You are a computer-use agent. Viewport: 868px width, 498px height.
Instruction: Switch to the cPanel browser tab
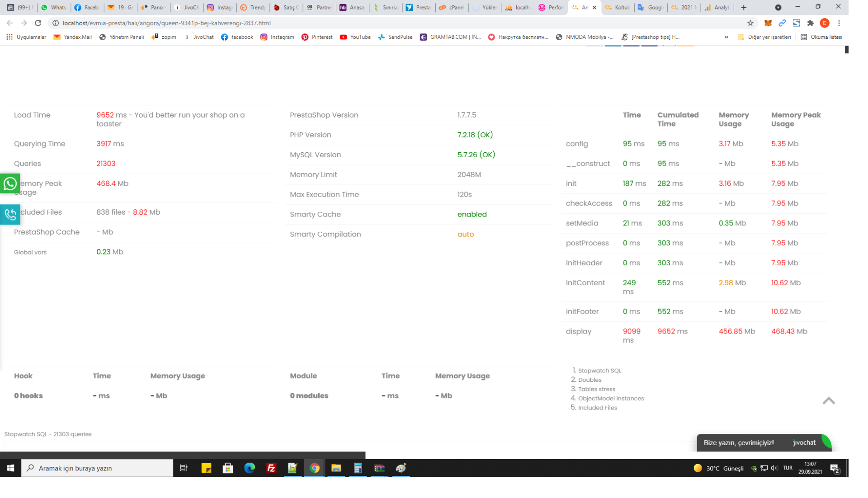click(x=452, y=7)
